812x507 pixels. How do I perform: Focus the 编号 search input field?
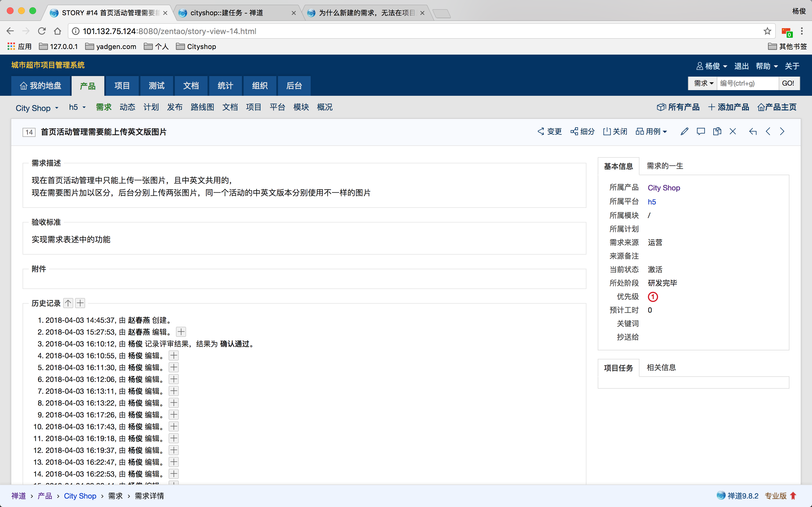(x=748, y=83)
